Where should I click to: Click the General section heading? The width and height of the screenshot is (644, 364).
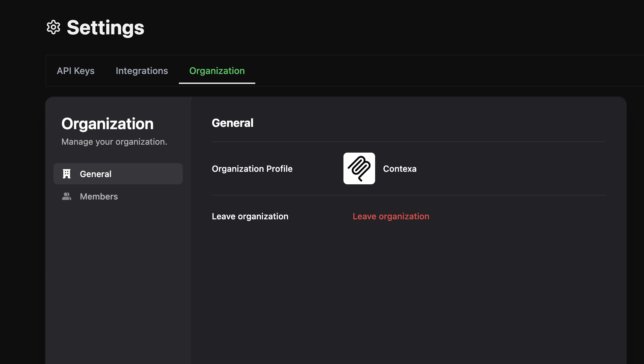point(232,123)
